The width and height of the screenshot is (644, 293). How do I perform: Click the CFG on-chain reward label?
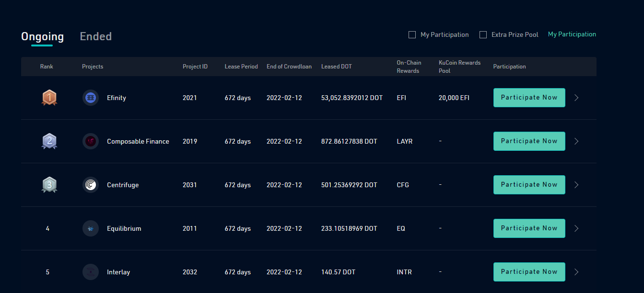[403, 185]
